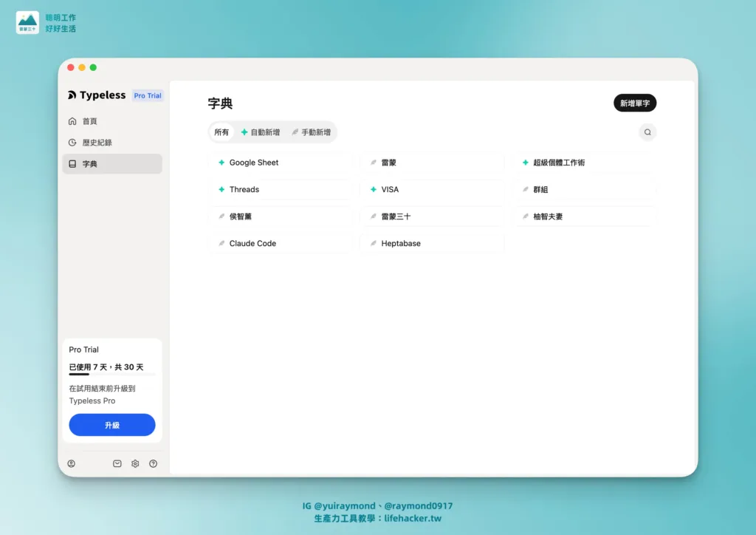Open the search magnifier in the dictionary
The image size is (756, 535).
click(647, 132)
